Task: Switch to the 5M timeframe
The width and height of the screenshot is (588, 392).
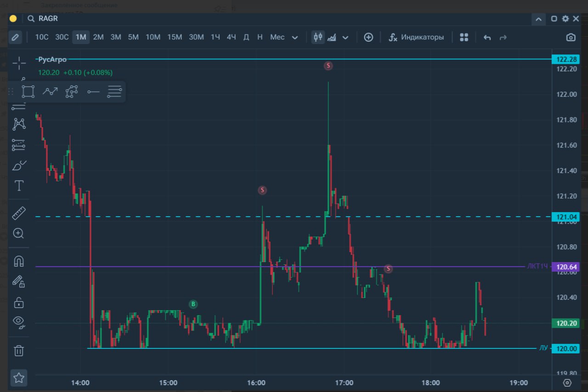Action: (133, 37)
